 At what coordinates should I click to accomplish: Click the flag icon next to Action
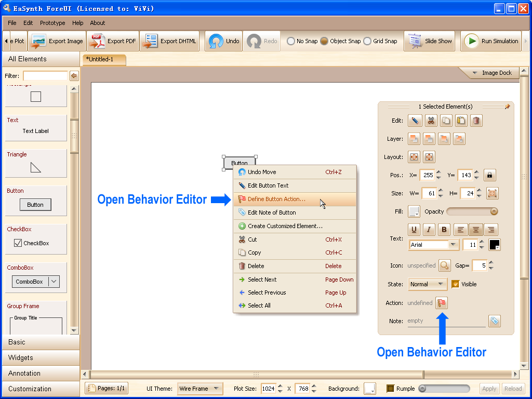pyautogui.click(x=441, y=303)
